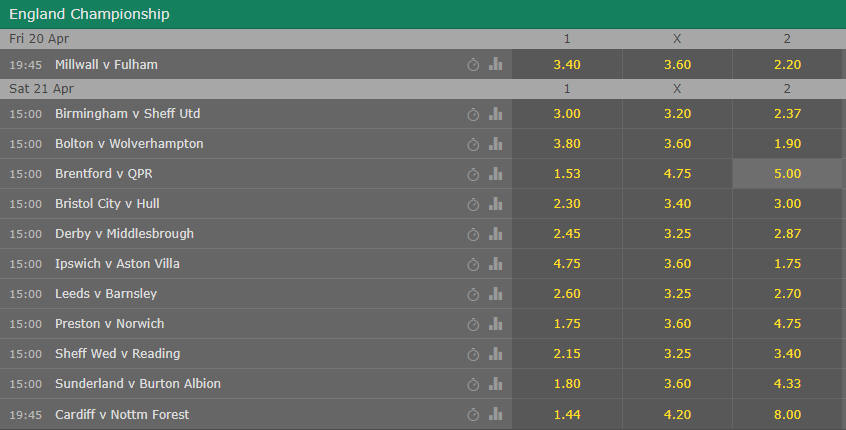View stats chart for Birmingham v Sheff Utd
Viewport: 846px width, 430px height.
click(495, 113)
